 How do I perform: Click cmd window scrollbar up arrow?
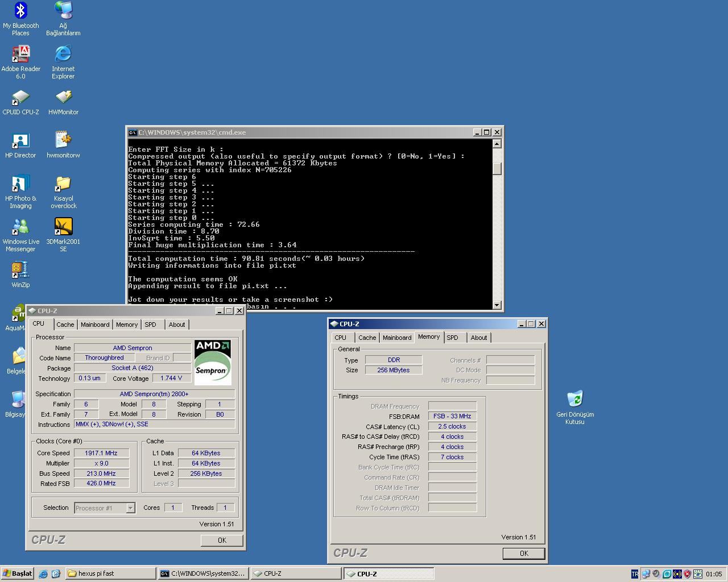click(x=497, y=144)
